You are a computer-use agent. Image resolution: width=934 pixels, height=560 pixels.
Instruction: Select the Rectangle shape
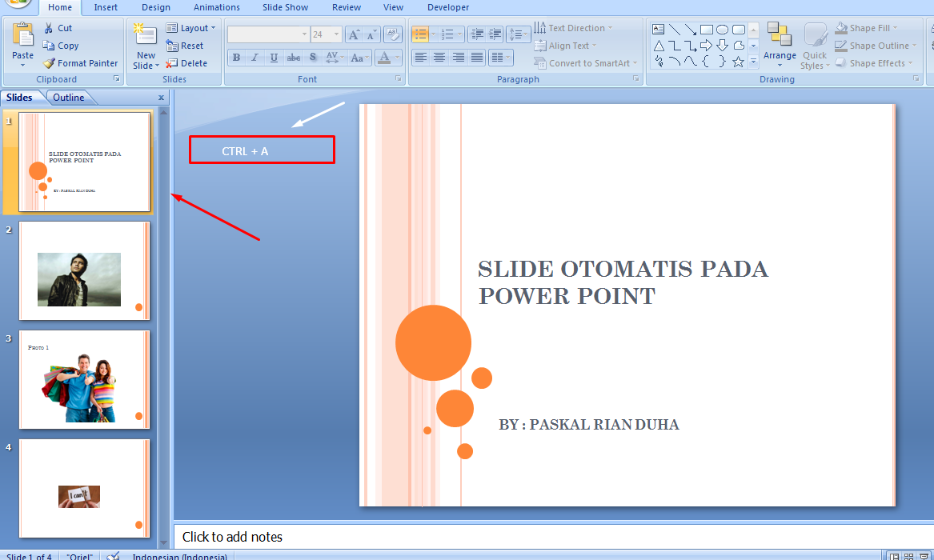(707, 29)
